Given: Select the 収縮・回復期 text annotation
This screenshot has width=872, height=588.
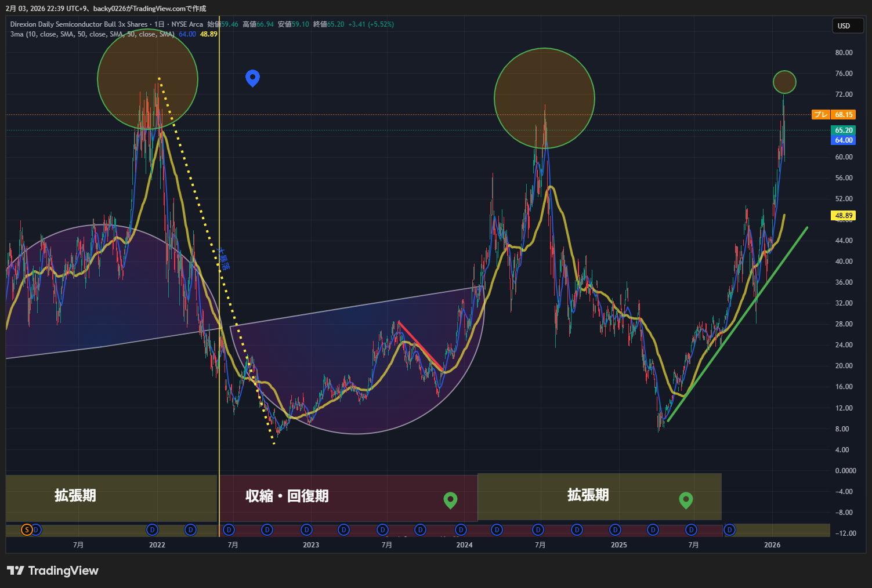Looking at the screenshot, I should point(287,496).
